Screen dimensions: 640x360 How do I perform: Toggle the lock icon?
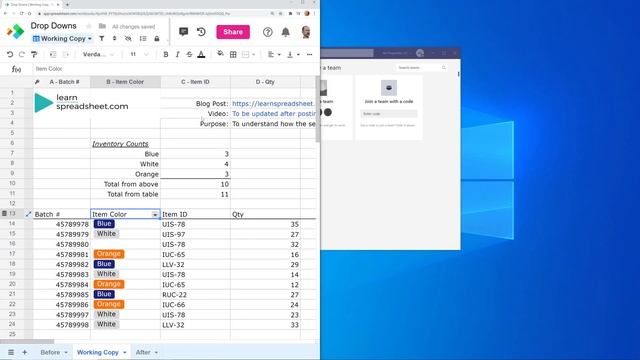[x=157, y=39]
